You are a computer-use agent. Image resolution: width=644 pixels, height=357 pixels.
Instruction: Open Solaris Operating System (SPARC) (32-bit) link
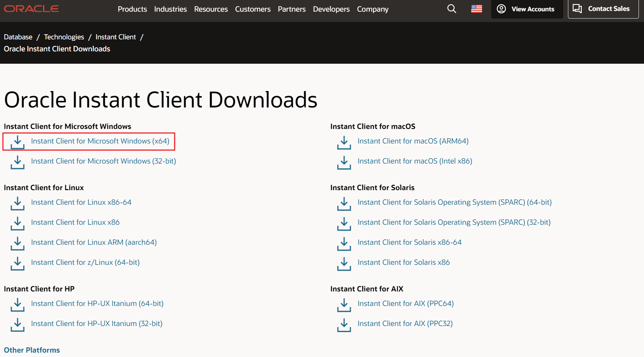[454, 222]
